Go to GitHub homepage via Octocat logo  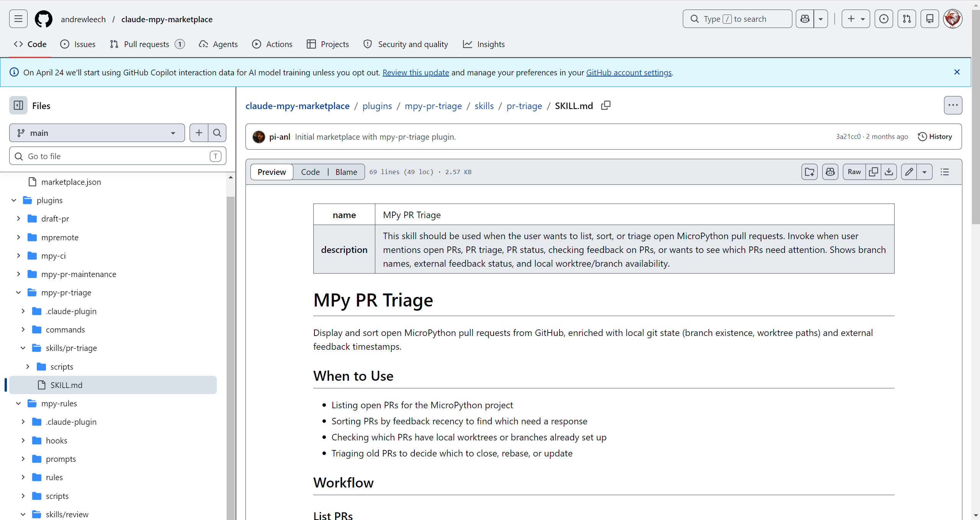(44, 19)
